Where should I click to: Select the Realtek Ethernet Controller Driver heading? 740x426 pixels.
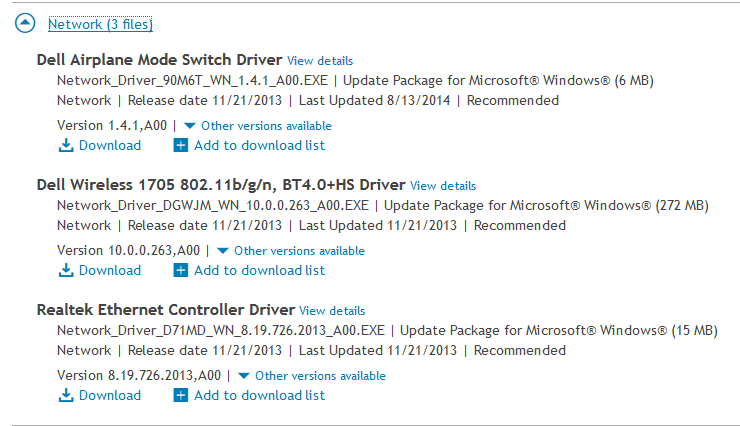[x=166, y=310]
